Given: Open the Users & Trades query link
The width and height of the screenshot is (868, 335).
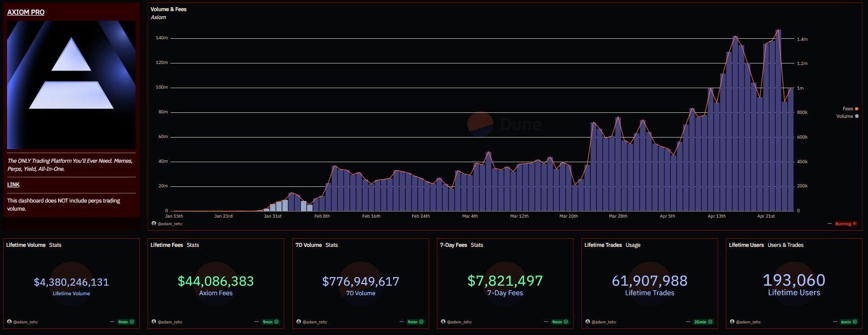Looking at the screenshot, I should tap(785, 245).
